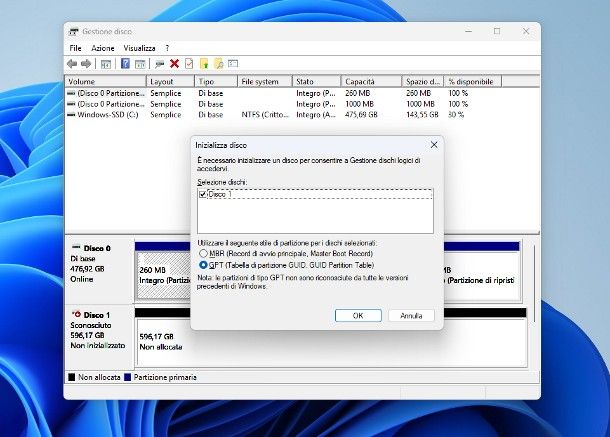Click the red X delete toolbar icon
This screenshot has width=610, height=437.
[174, 63]
